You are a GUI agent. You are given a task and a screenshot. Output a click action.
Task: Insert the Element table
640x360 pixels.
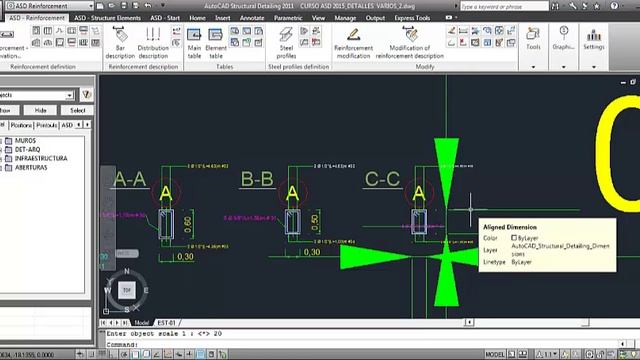click(216, 43)
